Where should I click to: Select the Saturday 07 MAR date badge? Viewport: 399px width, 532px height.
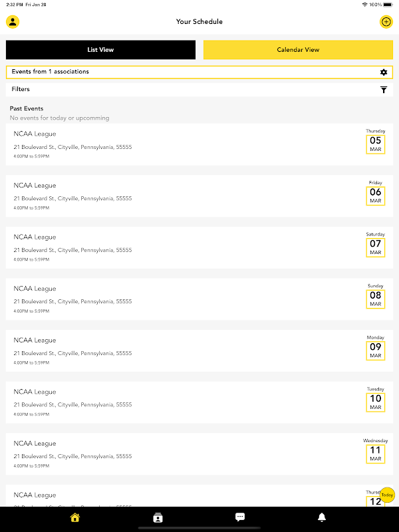[376, 248]
